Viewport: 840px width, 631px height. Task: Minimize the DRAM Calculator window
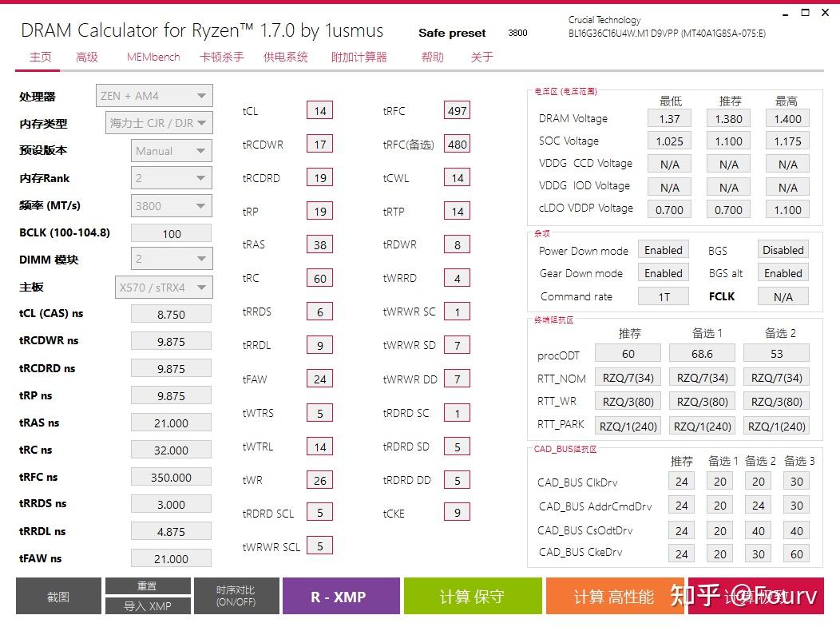(x=786, y=13)
